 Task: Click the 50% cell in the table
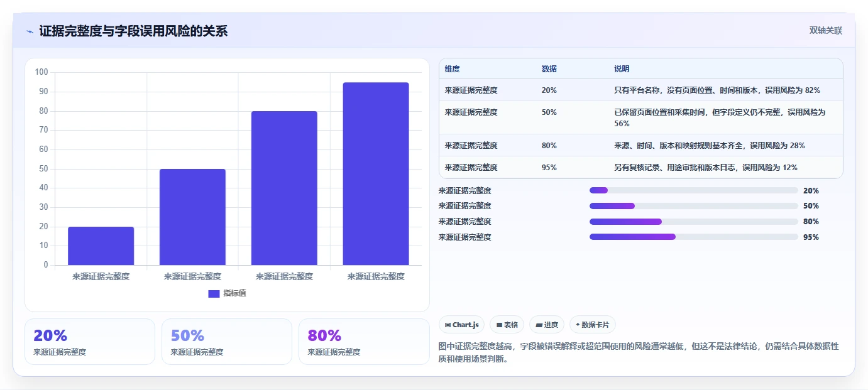click(x=549, y=112)
